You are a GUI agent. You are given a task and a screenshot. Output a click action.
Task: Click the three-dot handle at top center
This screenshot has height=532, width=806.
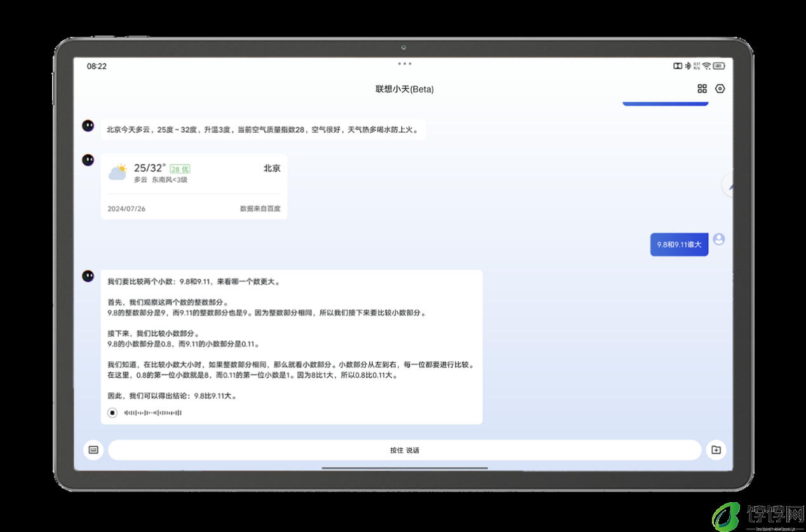point(405,63)
